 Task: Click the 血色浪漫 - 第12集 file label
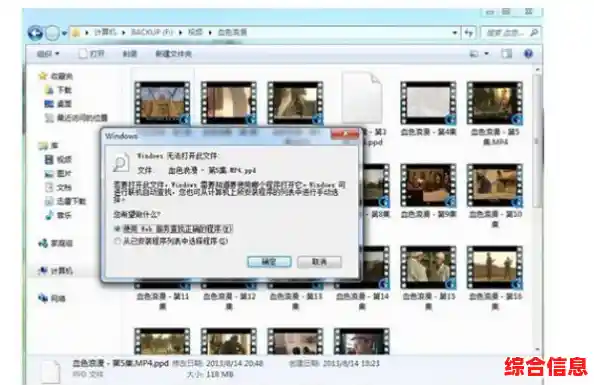(x=229, y=301)
